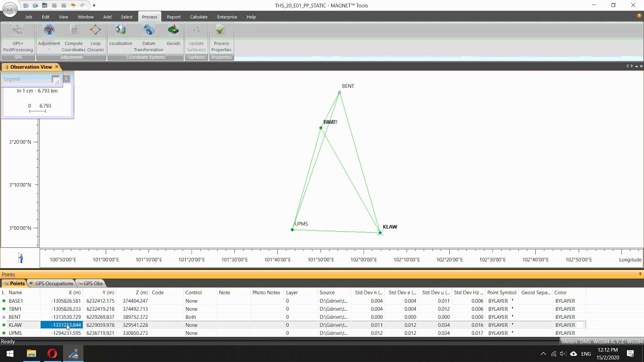Run the Adjustment command icon
The image size is (644, 362).
pyautogui.click(x=49, y=31)
